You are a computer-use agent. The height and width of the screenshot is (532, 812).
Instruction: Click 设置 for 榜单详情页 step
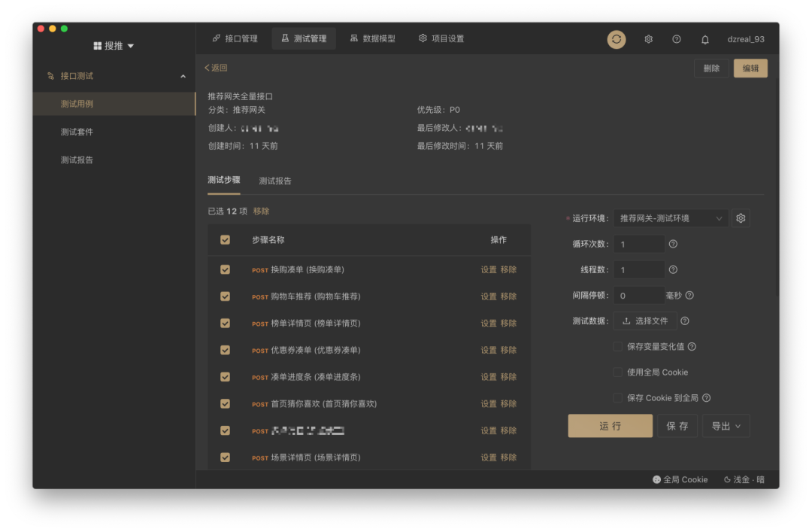click(489, 323)
